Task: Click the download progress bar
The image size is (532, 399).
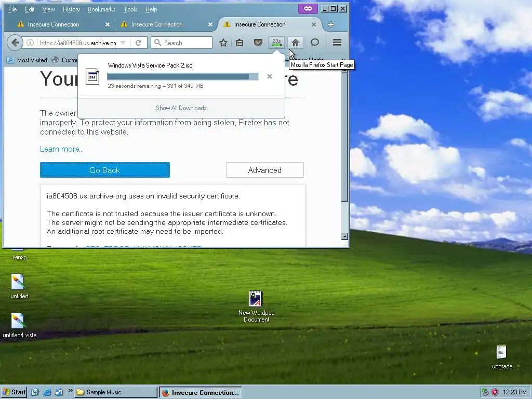Action: [x=182, y=77]
